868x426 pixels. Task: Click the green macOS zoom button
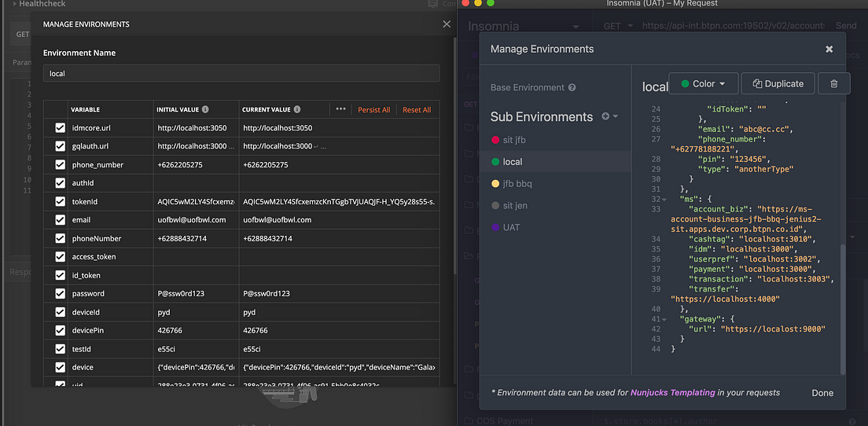coord(490,3)
